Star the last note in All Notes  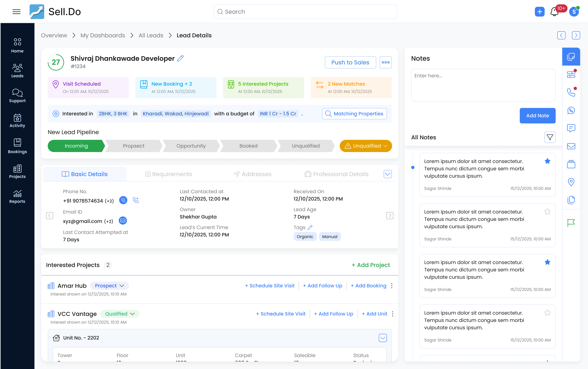548,312
